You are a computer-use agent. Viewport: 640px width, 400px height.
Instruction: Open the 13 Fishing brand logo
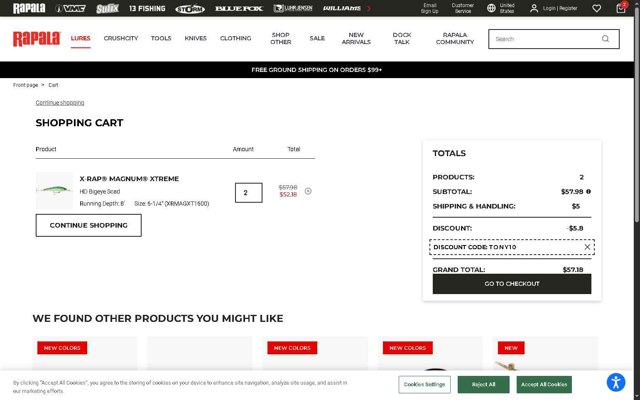point(147,8)
